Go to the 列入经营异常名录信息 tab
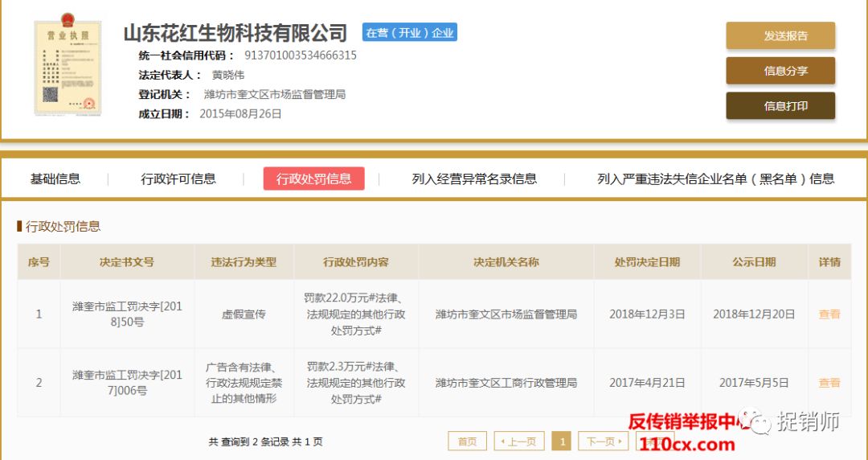 [x=474, y=179]
